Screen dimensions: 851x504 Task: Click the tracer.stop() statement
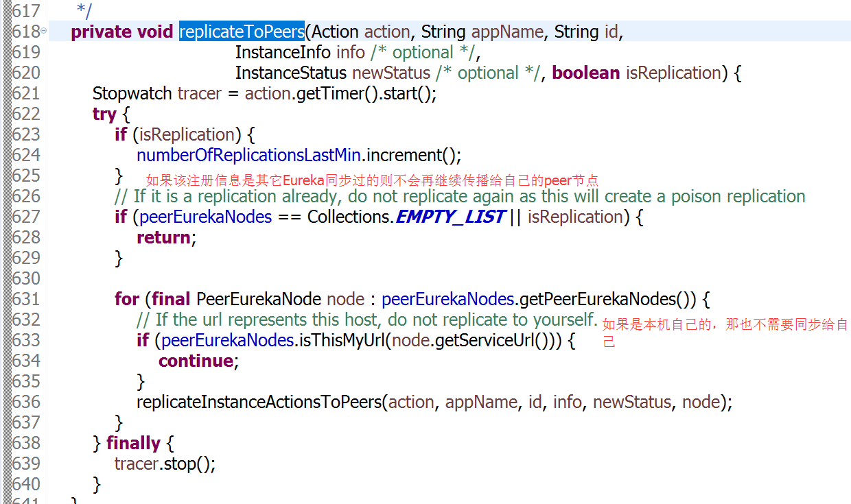point(165,464)
